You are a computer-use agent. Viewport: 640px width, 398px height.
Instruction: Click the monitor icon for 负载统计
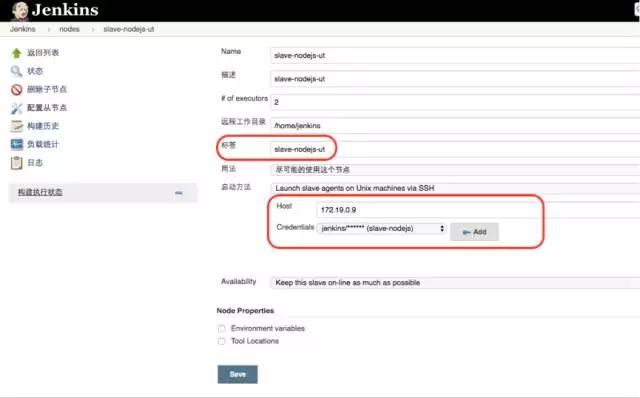click(x=16, y=144)
